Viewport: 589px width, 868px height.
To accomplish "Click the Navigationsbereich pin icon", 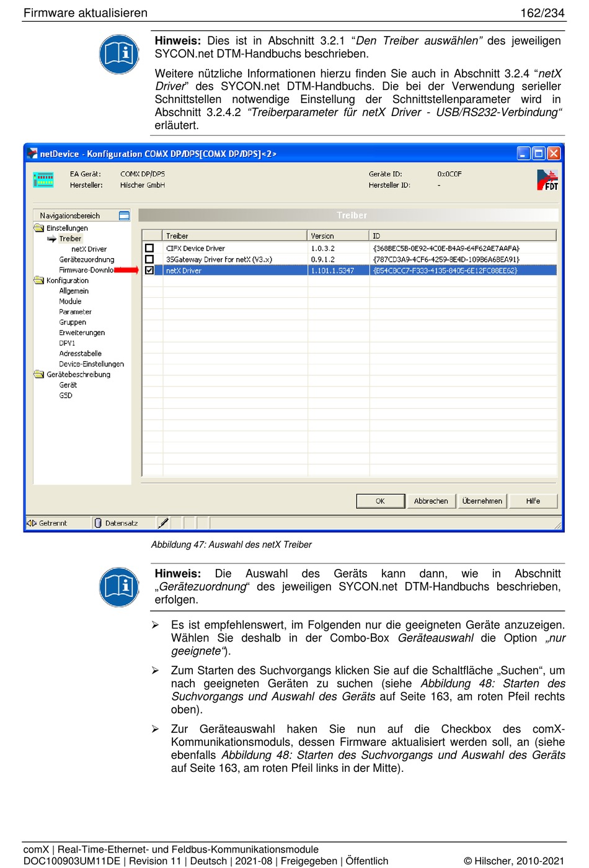I will coord(124,215).
